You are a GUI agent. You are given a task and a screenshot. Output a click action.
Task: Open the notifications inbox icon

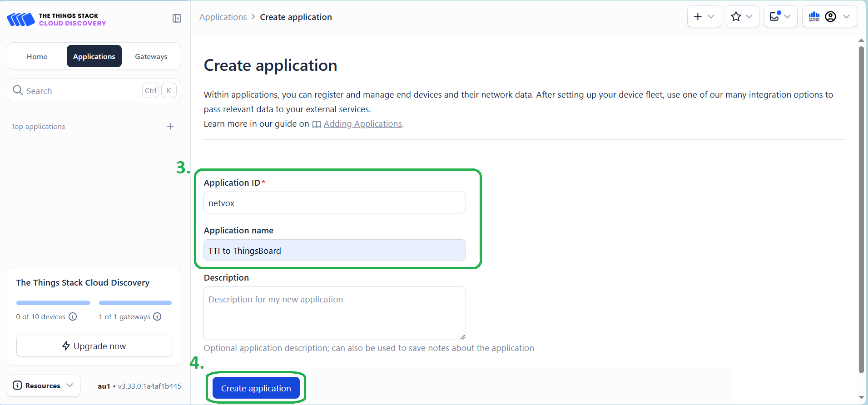[775, 16]
